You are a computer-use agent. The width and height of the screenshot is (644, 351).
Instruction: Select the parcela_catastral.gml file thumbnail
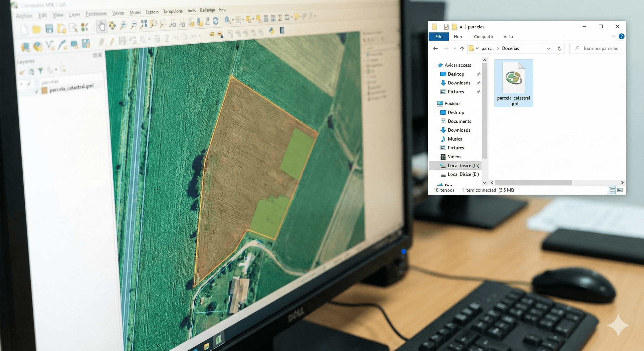513,83
